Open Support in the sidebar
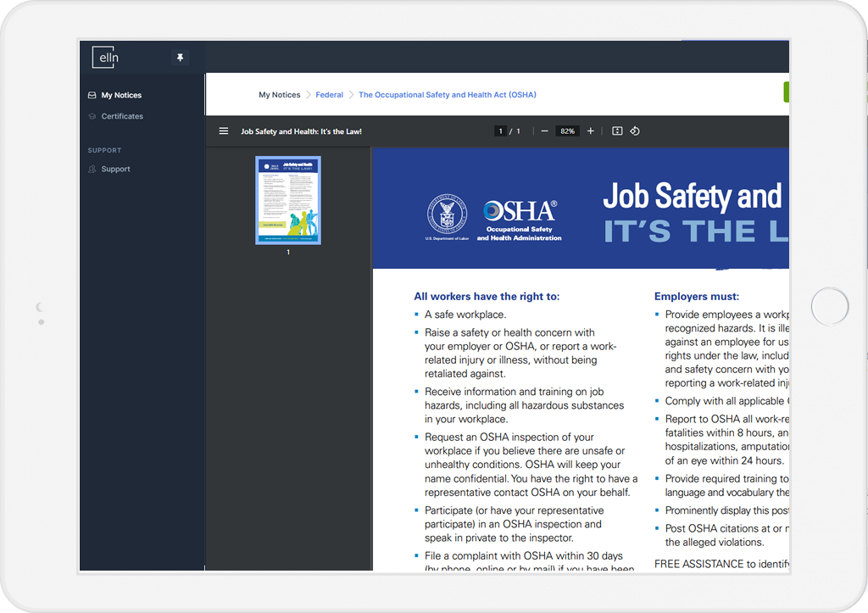 tap(115, 169)
